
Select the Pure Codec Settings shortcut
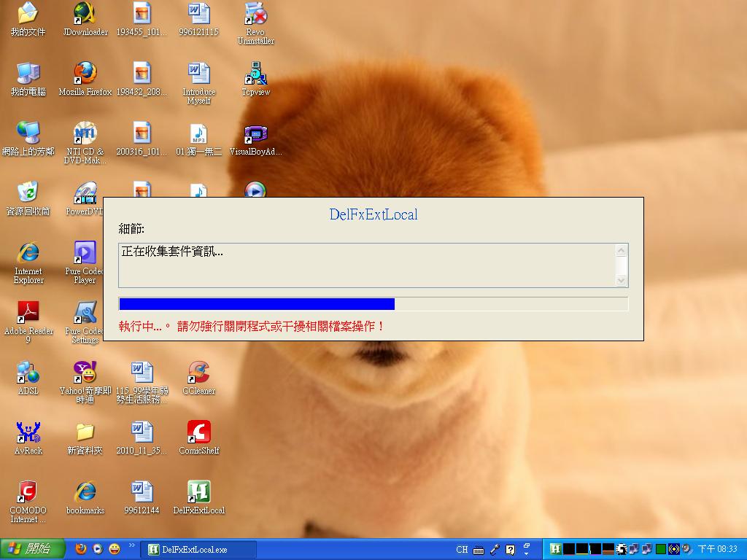tap(85, 322)
